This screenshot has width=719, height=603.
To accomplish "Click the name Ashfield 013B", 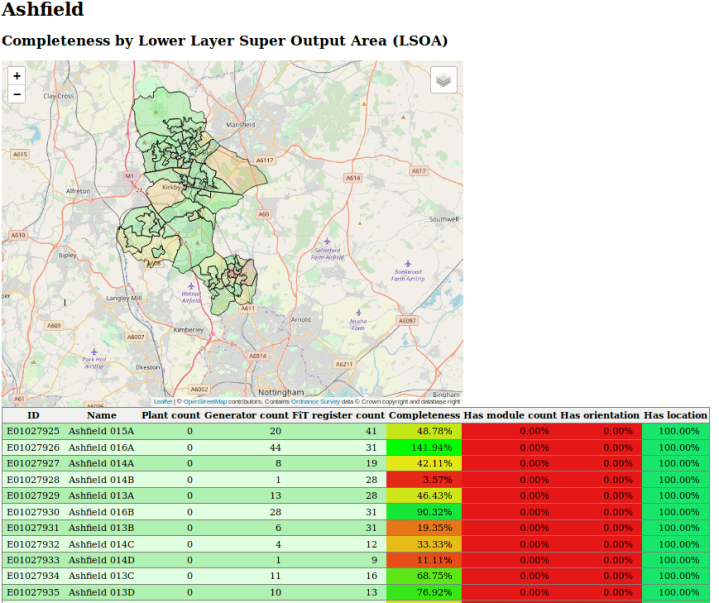I will tap(101, 528).
